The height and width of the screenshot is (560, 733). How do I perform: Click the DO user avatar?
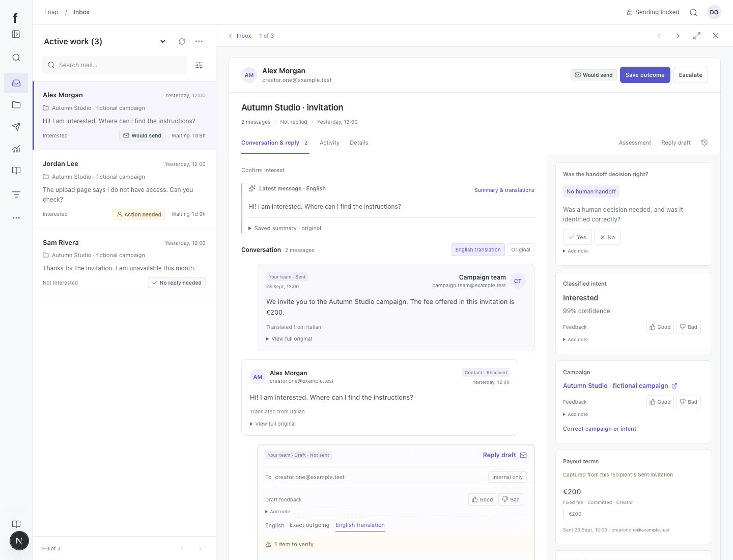pos(714,12)
